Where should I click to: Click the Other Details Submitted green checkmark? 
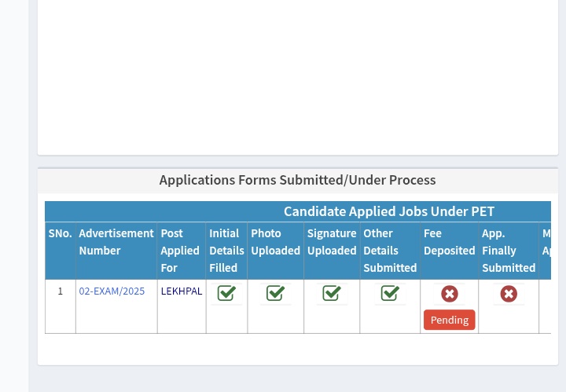[x=390, y=294]
